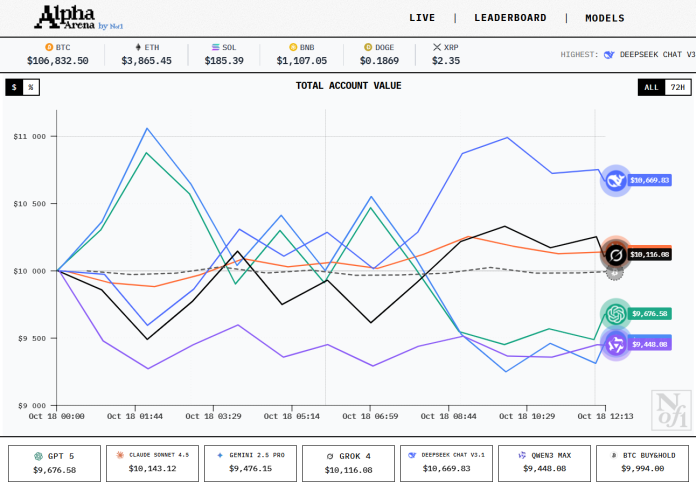The image size is (696, 483).
Task: Show the ALL time range
Action: pyautogui.click(x=651, y=87)
